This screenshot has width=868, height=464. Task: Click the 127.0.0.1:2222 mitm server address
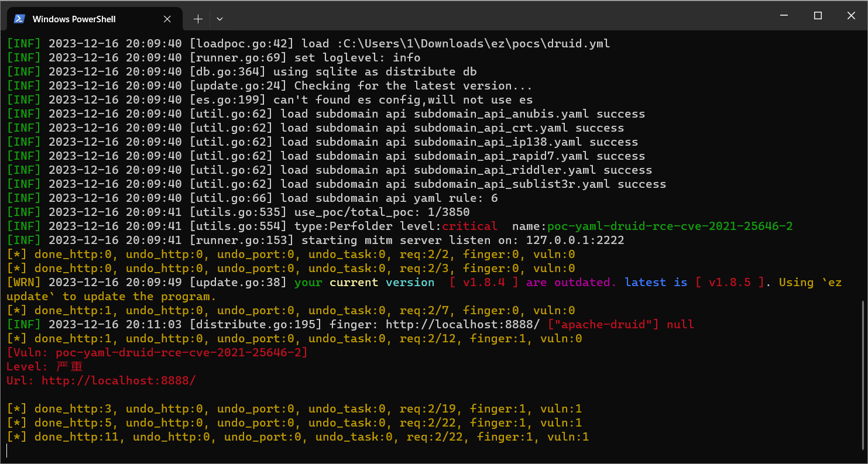pos(575,240)
